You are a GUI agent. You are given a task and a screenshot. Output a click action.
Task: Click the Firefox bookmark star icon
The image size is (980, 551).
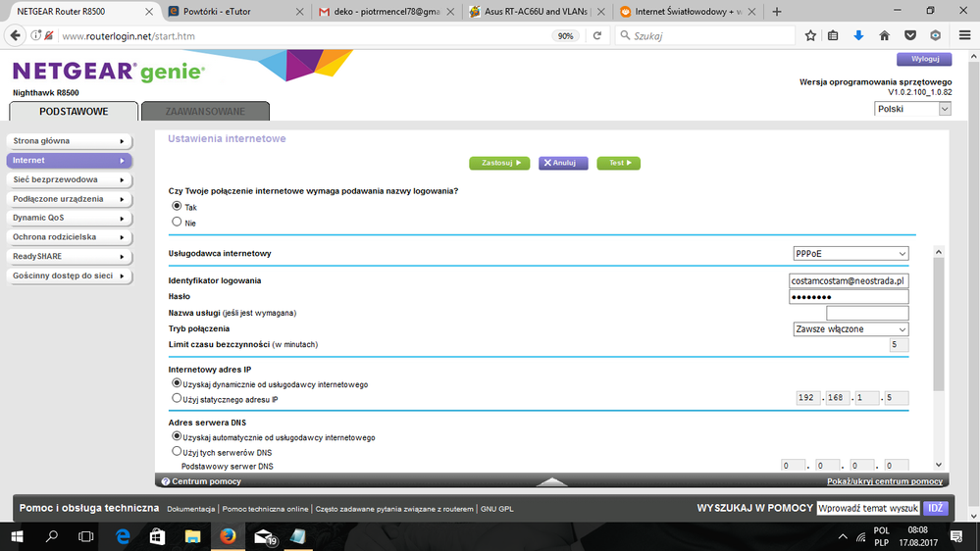click(x=810, y=35)
